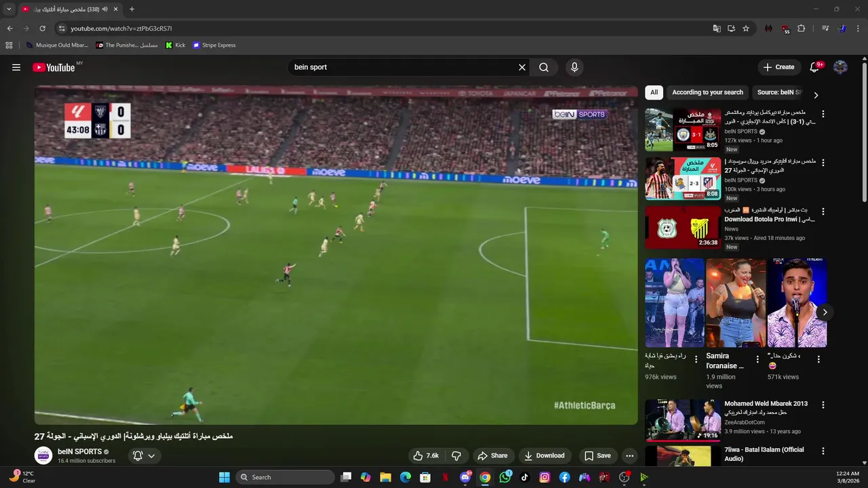
Task: Open The Punishe... bookmark
Action: pos(127,45)
